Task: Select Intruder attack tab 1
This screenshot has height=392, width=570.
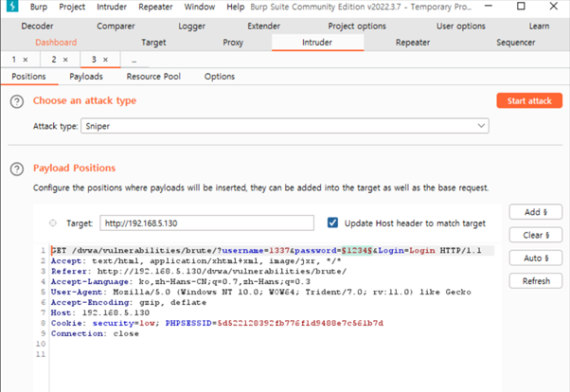Action: (x=14, y=60)
